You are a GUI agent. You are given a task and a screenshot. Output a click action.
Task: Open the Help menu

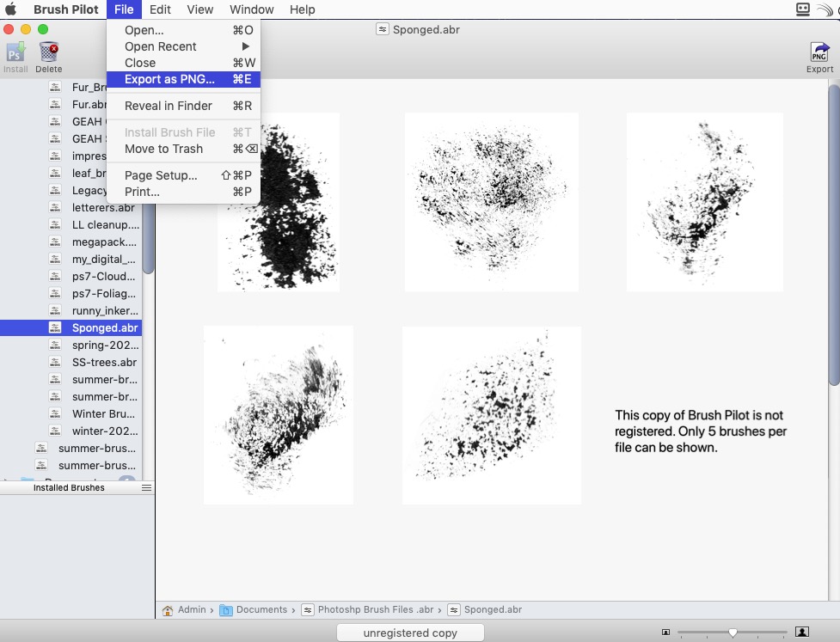(302, 9)
